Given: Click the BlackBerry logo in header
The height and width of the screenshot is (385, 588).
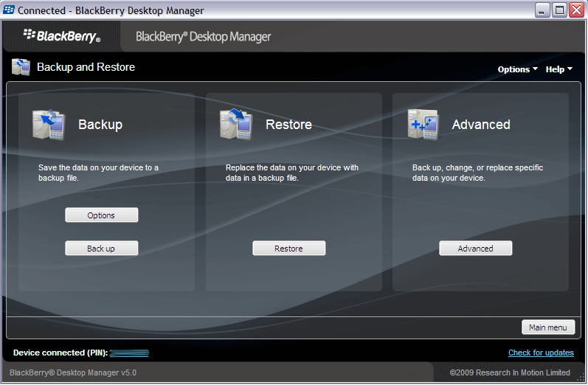Looking at the screenshot, I should click(x=62, y=36).
